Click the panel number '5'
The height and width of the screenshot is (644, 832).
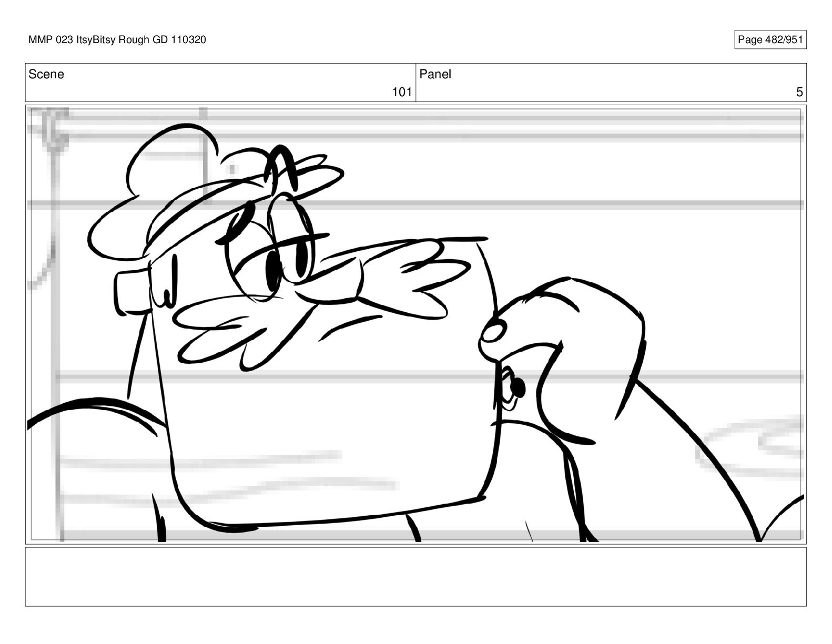[x=799, y=93]
